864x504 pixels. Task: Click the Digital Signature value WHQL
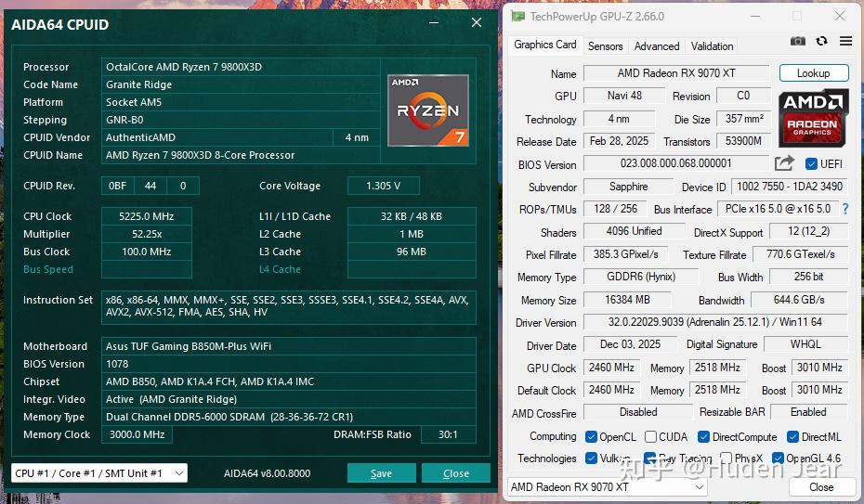(805, 343)
